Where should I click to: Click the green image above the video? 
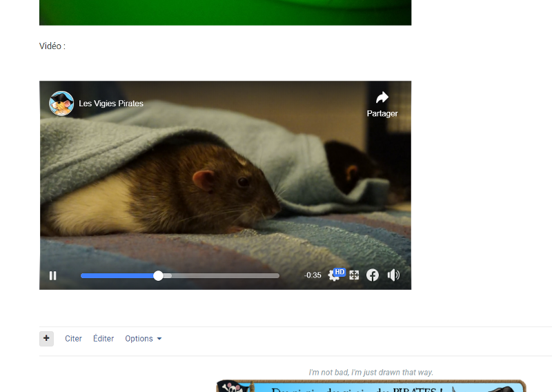tap(225, 12)
